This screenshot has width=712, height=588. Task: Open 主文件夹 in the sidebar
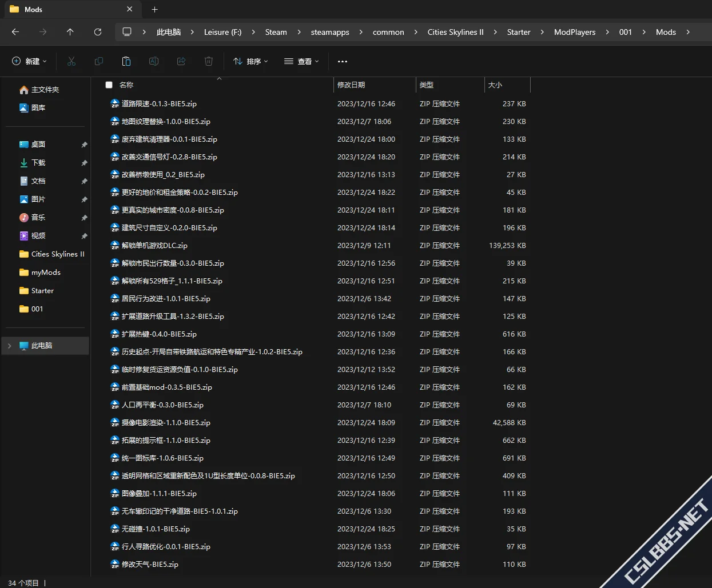(45, 90)
